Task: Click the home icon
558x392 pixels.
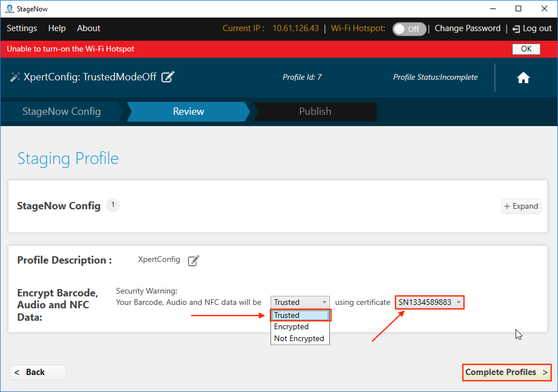Action: (523, 78)
